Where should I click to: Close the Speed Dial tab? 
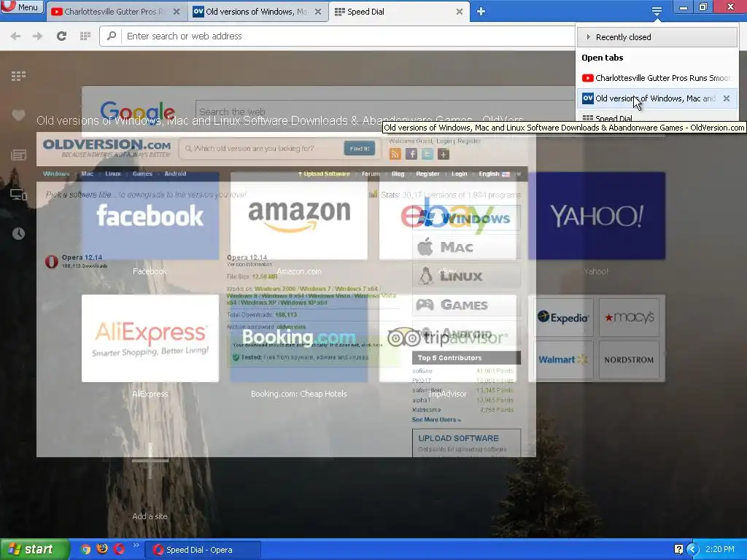tap(460, 12)
